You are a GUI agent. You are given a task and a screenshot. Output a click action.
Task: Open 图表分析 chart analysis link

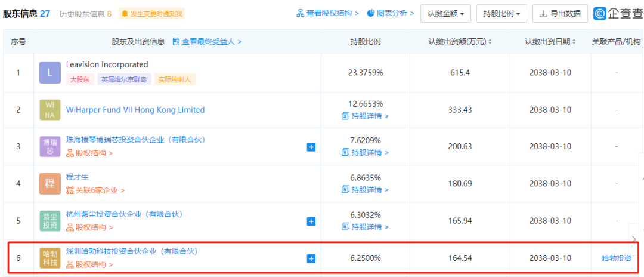pos(391,13)
